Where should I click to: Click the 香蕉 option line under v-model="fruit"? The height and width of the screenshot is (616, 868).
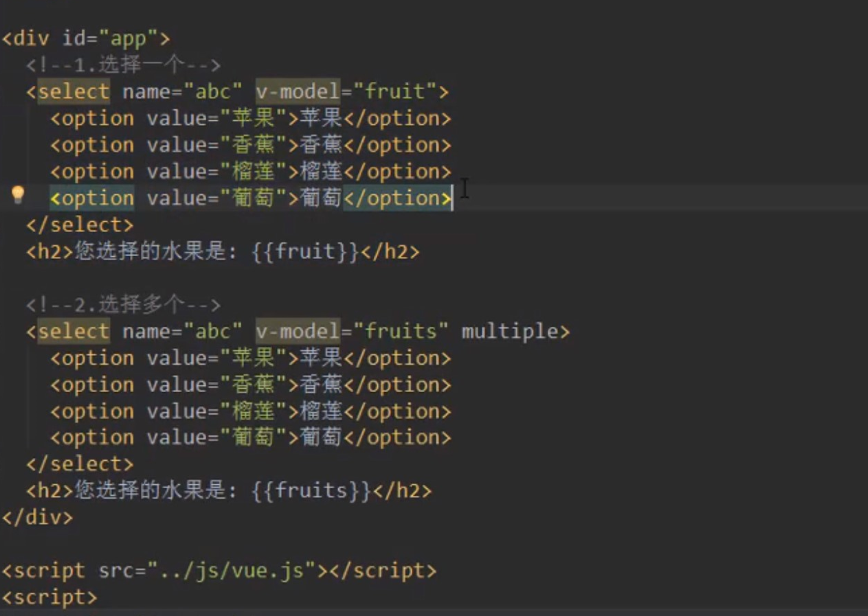[x=251, y=146]
